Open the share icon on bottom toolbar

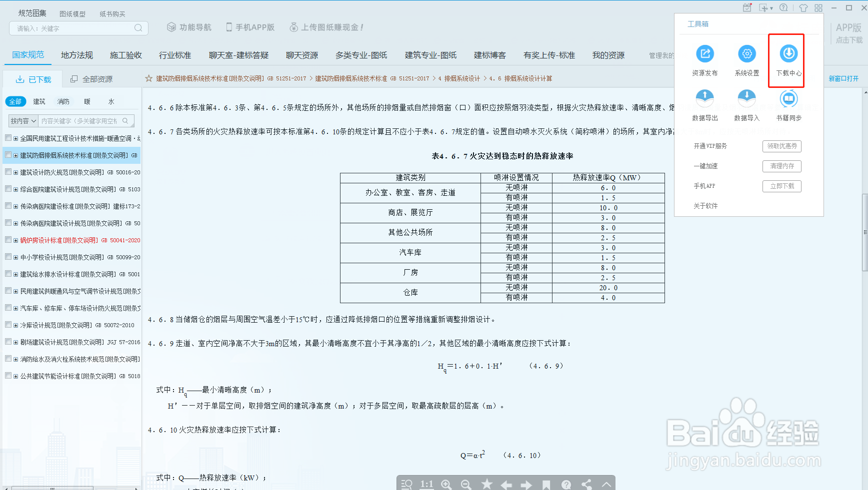tap(586, 484)
